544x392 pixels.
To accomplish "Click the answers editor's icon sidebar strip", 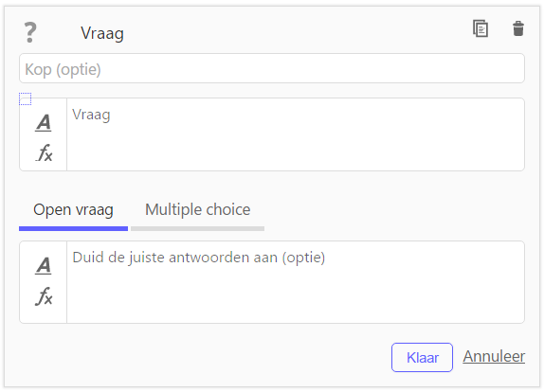I will point(43,282).
